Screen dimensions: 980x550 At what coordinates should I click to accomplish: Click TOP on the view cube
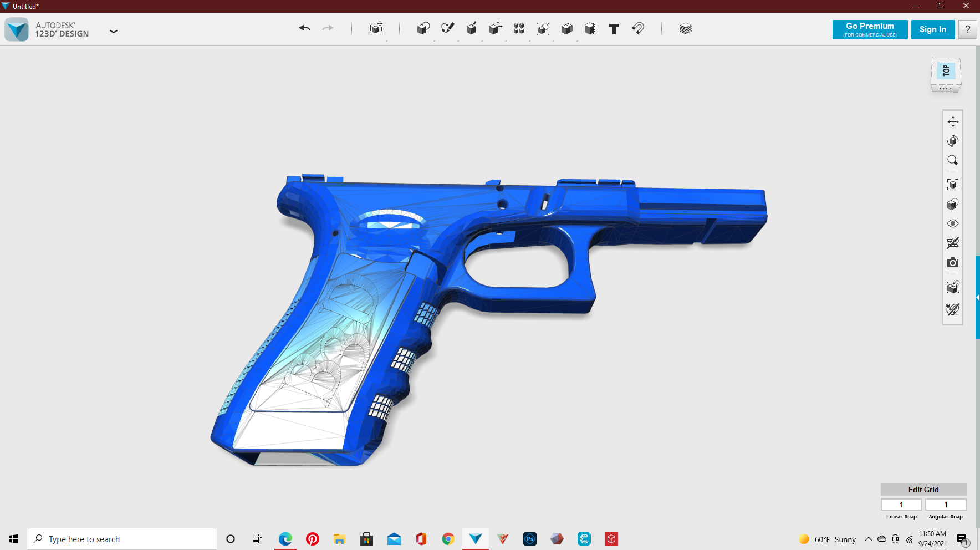946,71
